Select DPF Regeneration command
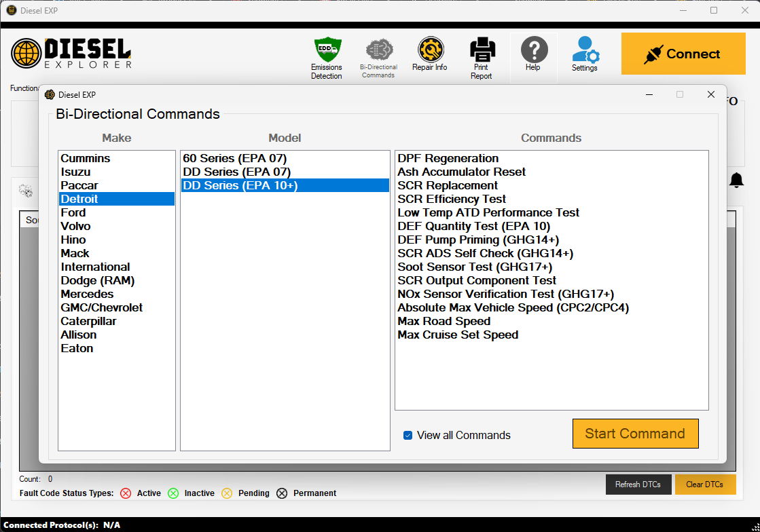Screen dimensions: 760x532 tap(551, 158)
